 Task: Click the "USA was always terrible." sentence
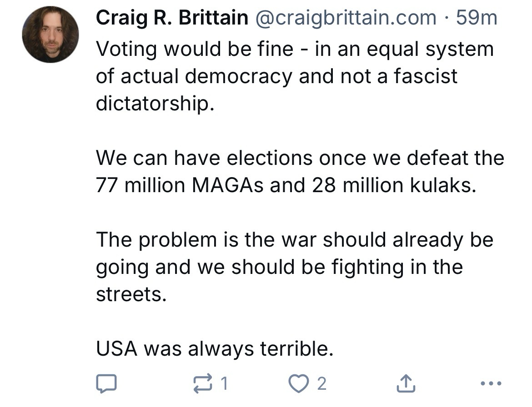click(x=211, y=349)
